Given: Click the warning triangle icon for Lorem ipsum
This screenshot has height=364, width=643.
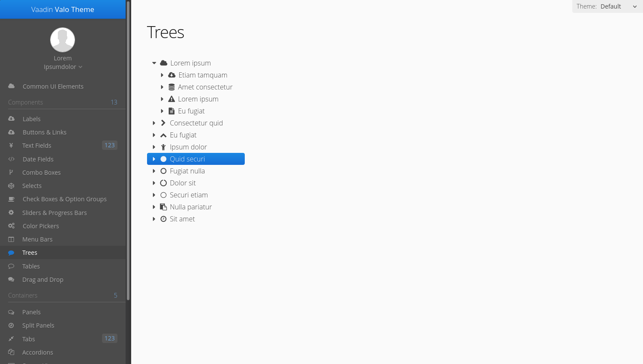Looking at the screenshot, I should pyautogui.click(x=171, y=99).
